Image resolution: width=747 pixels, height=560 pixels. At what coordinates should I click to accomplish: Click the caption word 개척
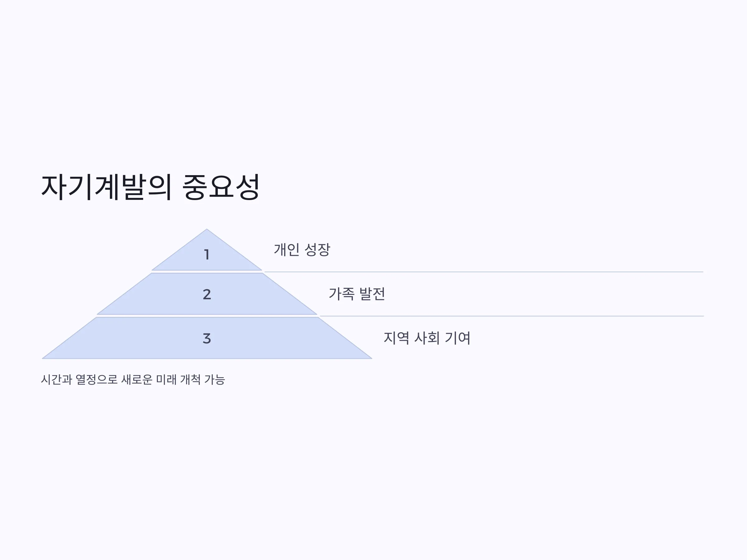click(x=190, y=380)
